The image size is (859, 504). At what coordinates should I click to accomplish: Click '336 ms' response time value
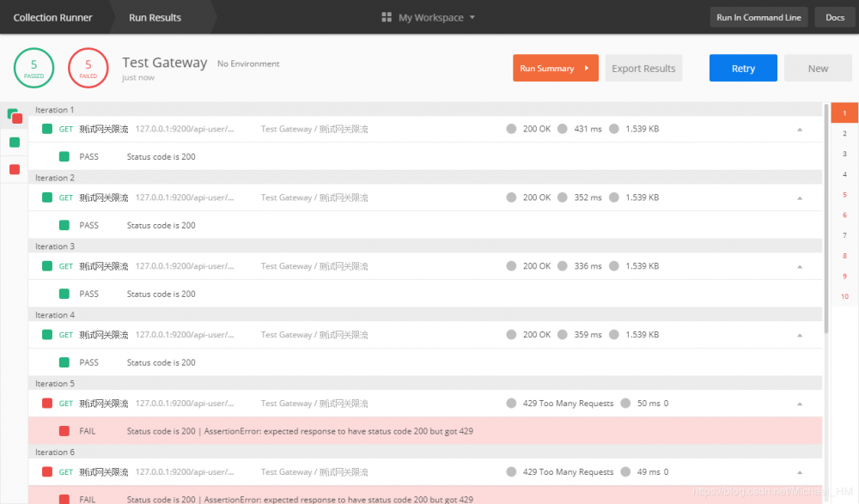588,265
